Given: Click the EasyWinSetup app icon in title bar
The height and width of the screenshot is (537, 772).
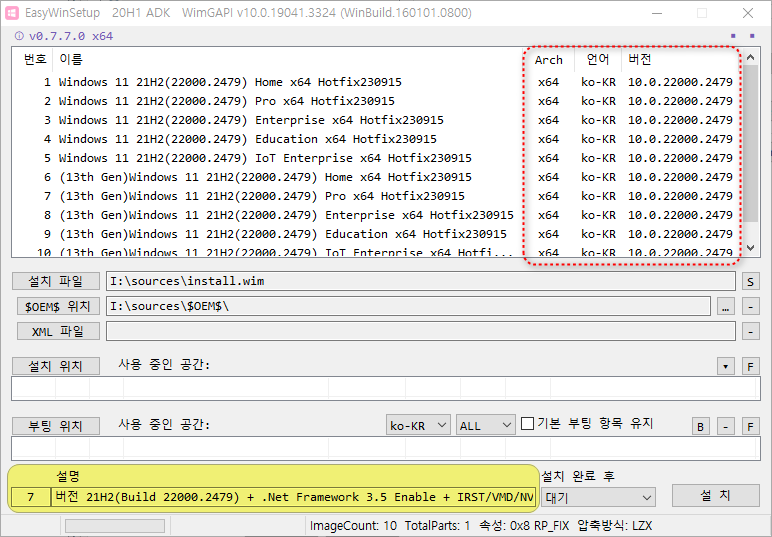Looking at the screenshot, I should [x=12, y=13].
